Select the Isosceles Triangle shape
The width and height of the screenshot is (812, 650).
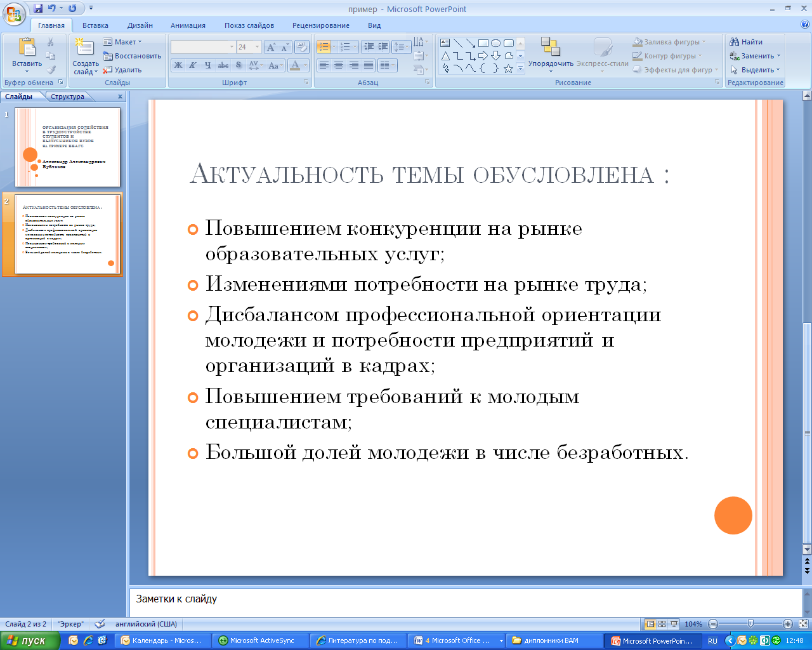coord(445,56)
